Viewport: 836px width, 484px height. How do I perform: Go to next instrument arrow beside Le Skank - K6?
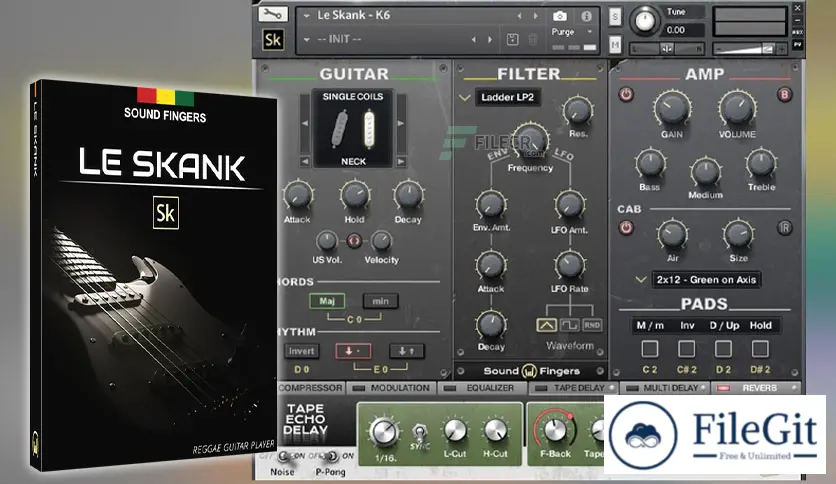536,16
